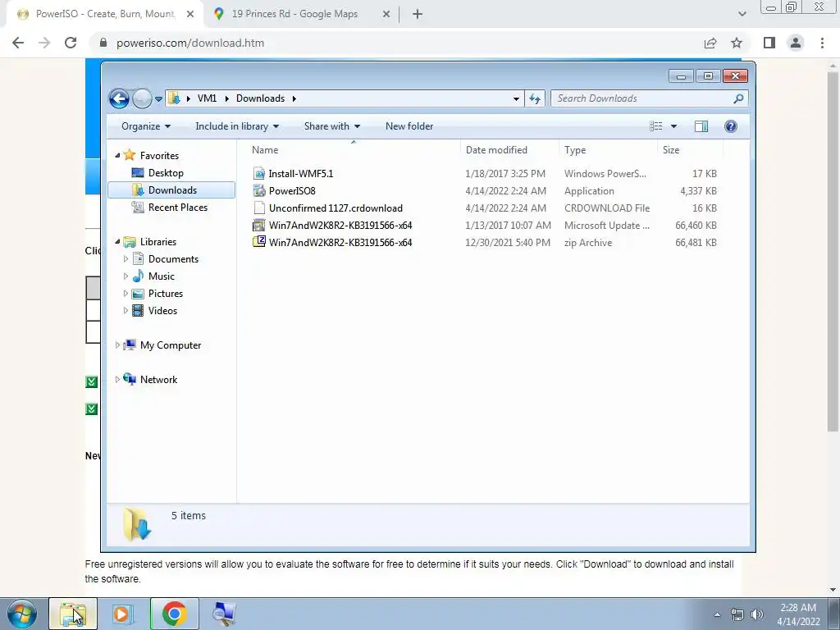Select the Music library
This screenshot has width=840, height=630.
pos(162,276)
